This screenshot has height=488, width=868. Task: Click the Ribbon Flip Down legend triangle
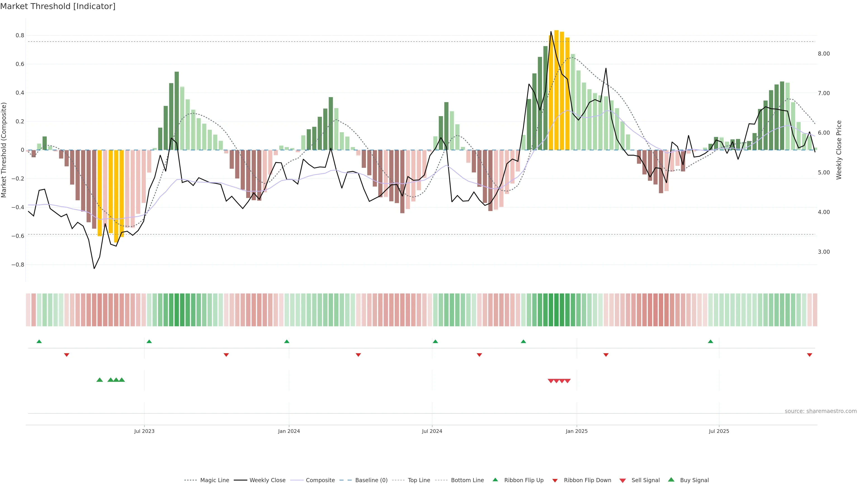click(555, 480)
